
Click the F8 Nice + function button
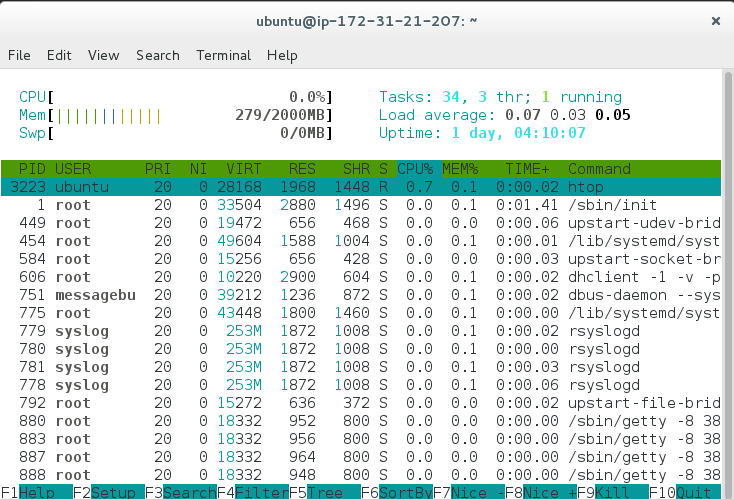click(541, 492)
